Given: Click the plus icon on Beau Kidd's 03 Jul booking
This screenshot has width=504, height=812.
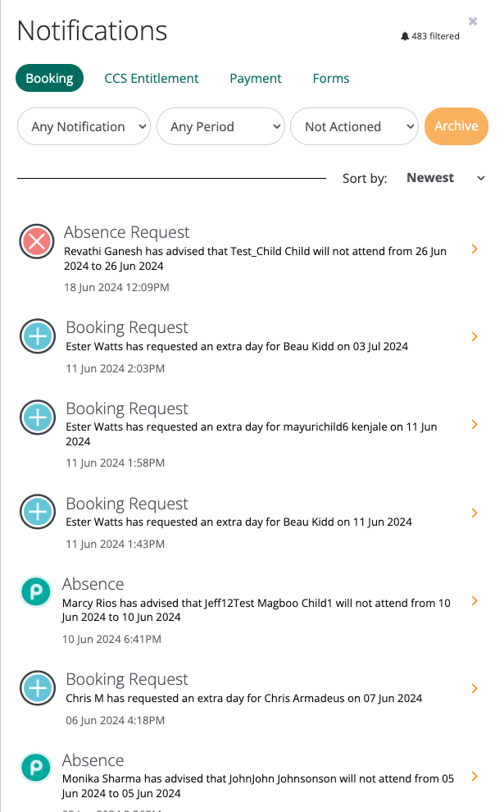Looking at the screenshot, I should (x=37, y=336).
